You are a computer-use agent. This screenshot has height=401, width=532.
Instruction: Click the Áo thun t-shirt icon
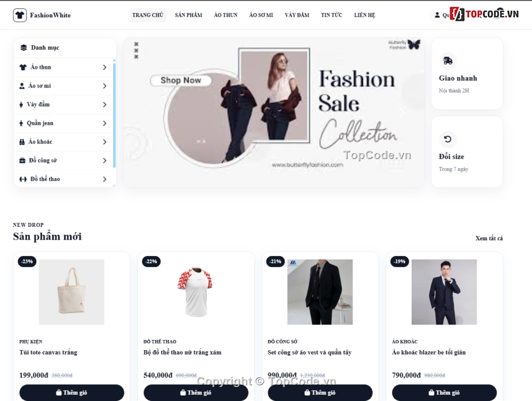coord(23,67)
